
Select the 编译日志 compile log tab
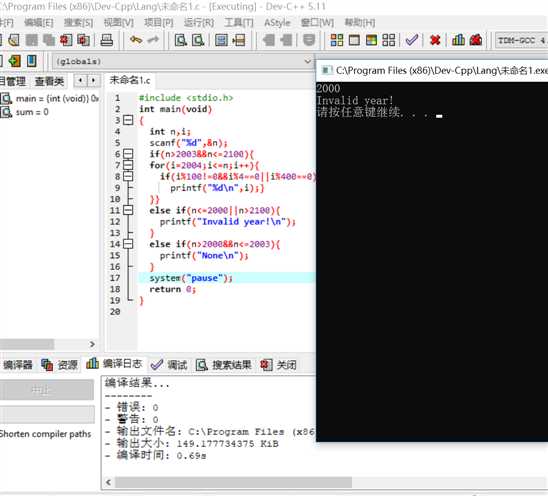[114, 364]
